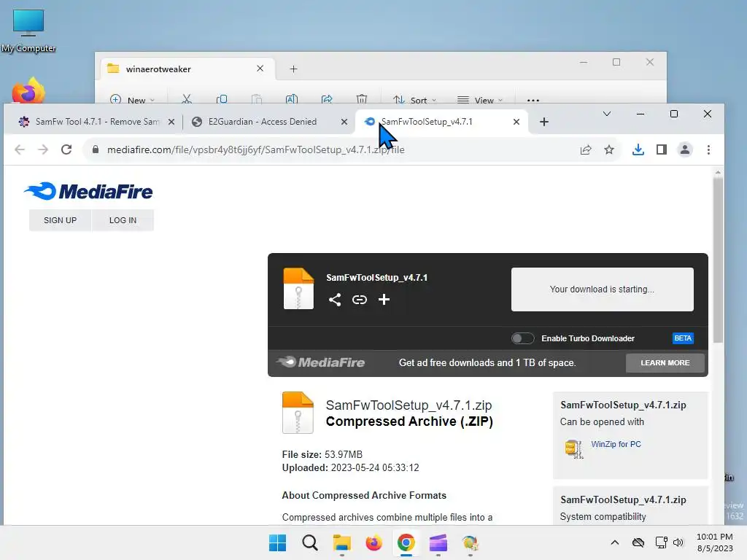Image resolution: width=747 pixels, height=560 pixels.
Task: Open See more dots in winaerotweaker window
Action: tap(533, 100)
